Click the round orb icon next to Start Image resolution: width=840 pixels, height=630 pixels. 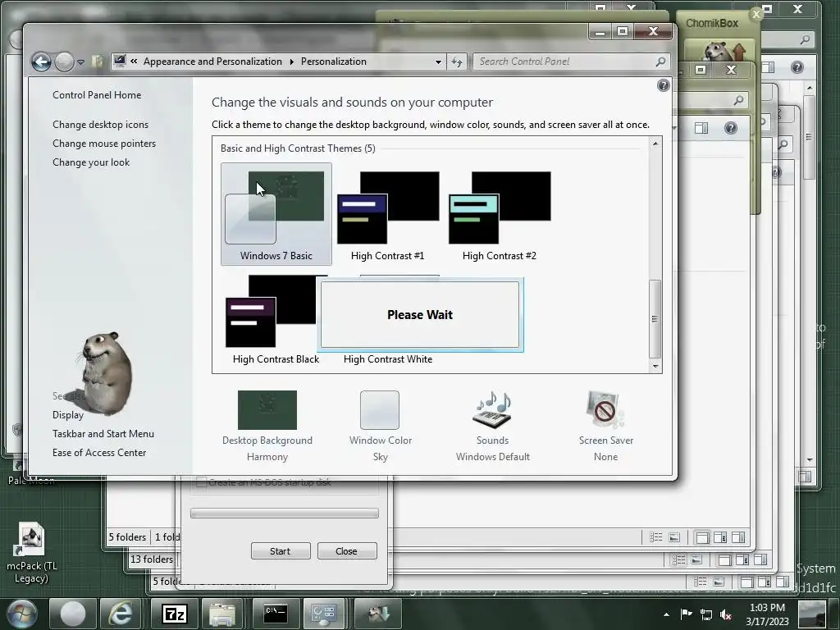[72, 614]
